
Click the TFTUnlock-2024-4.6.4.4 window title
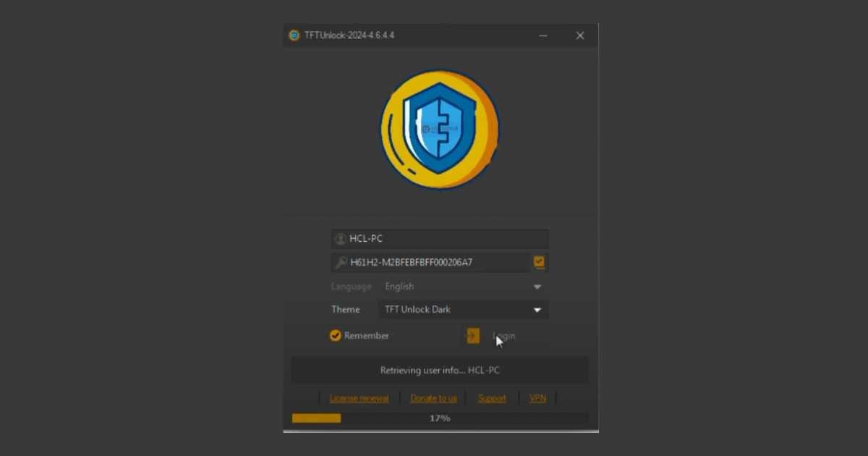coord(349,35)
